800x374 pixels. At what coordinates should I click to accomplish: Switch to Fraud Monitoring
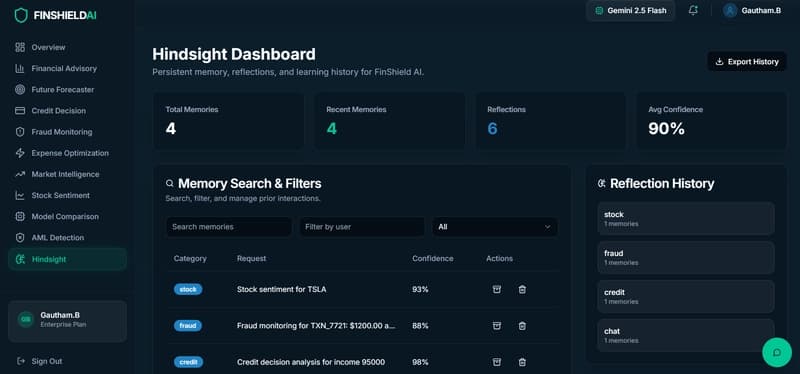(x=62, y=132)
